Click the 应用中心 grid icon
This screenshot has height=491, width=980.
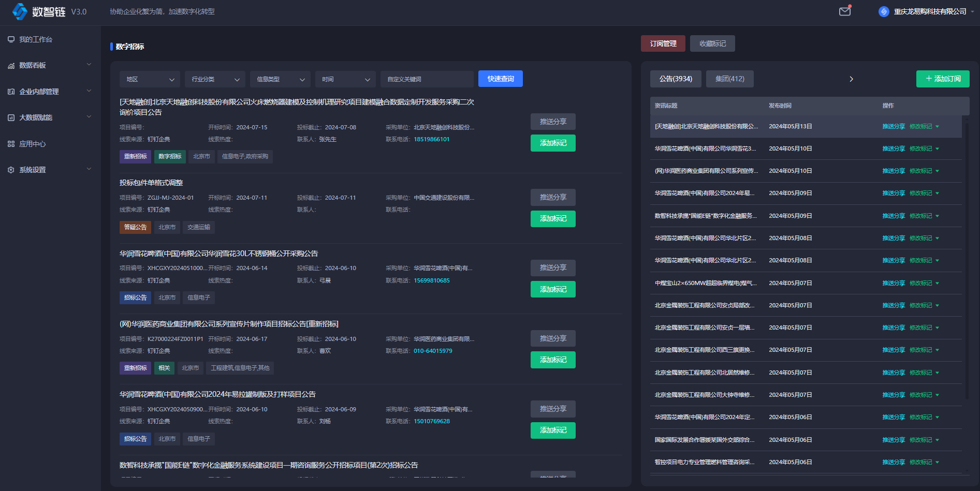[x=11, y=144]
